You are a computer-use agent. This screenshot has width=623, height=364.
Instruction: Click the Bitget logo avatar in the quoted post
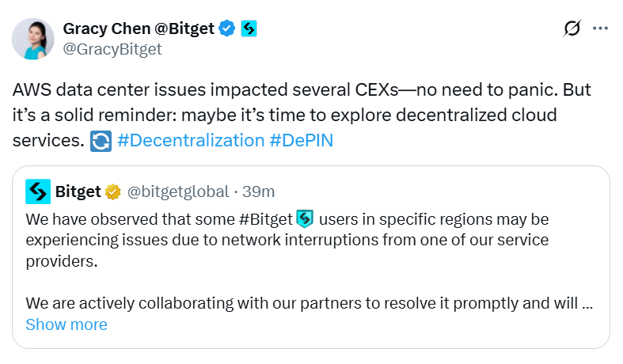[38, 191]
